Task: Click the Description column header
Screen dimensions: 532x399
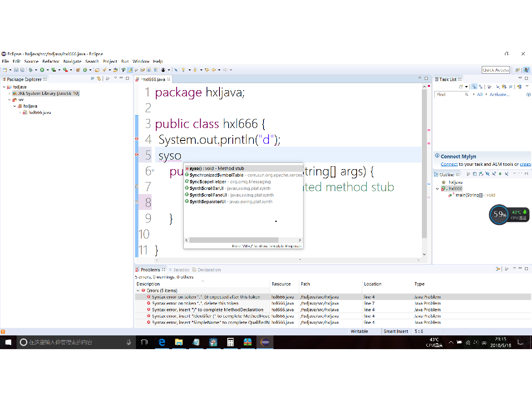Action: [x=148, y=284]
